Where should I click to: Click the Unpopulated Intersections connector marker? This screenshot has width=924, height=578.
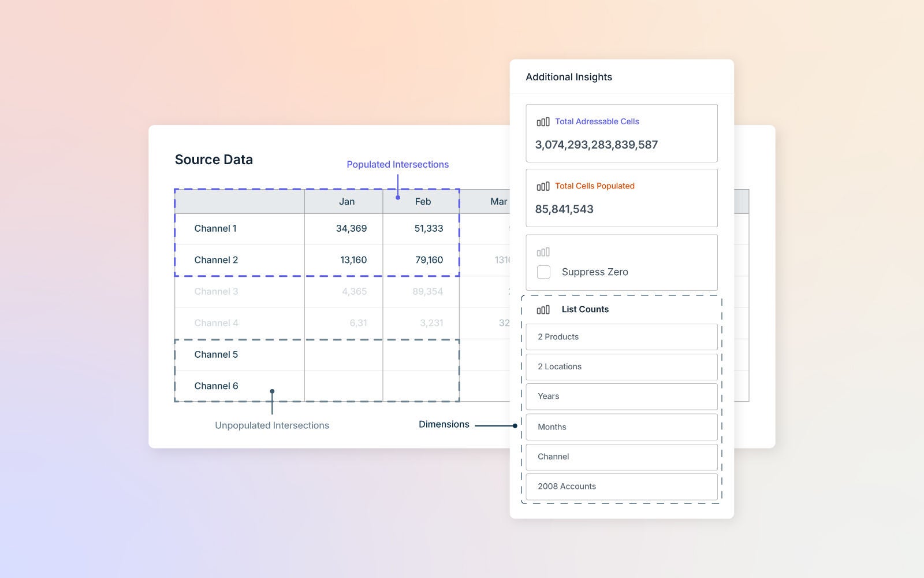pos(272,391)
